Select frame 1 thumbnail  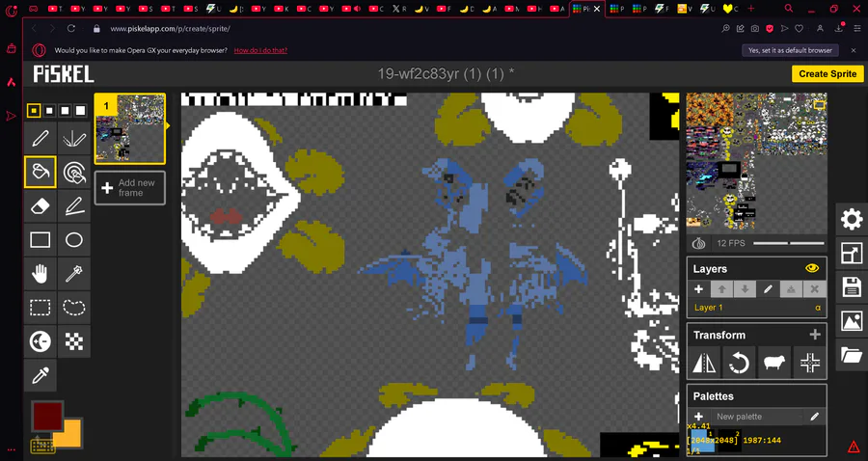click(x=129, y=129)
